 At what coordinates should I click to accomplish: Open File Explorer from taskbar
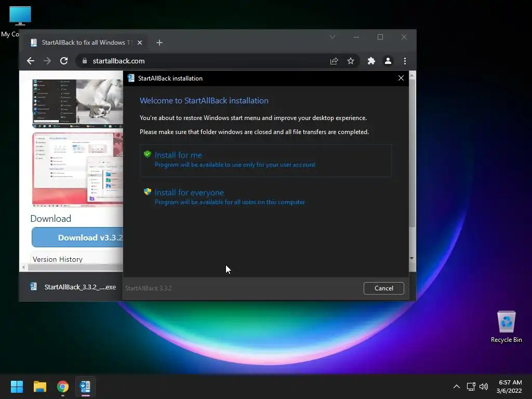click(x=39, y=387)
